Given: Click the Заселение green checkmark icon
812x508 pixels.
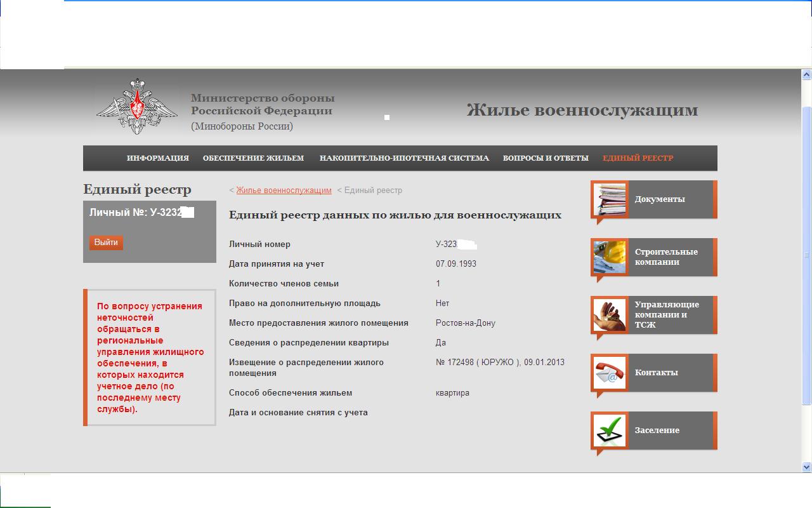Looking at the screenshot, I should (x=610, y=431).
